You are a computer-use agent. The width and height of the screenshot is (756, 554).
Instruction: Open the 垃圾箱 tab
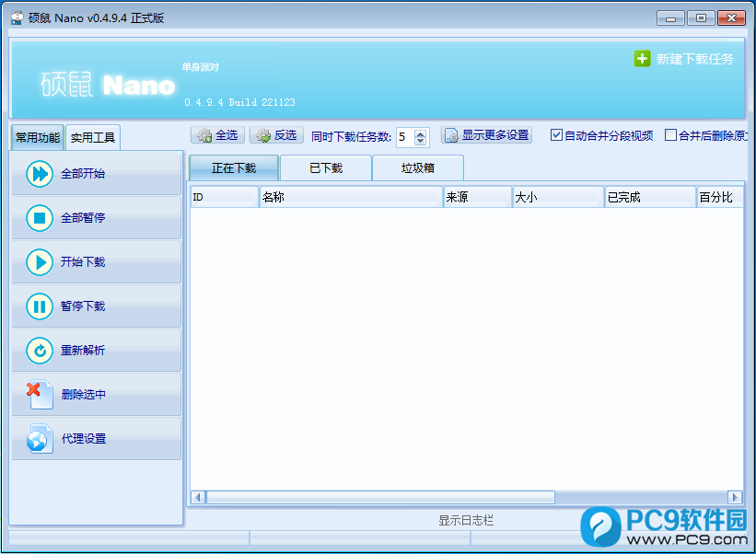pos(418,168)
